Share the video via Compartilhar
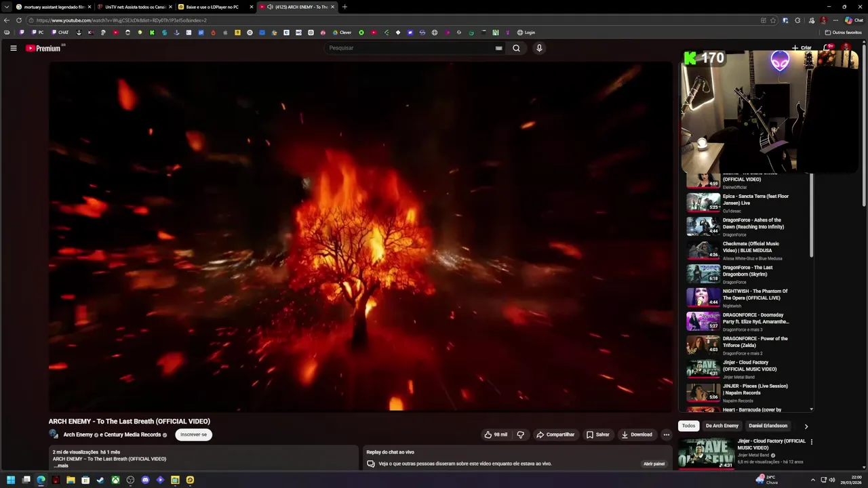Viewport: 868px width, 488px height. point(555,434)
